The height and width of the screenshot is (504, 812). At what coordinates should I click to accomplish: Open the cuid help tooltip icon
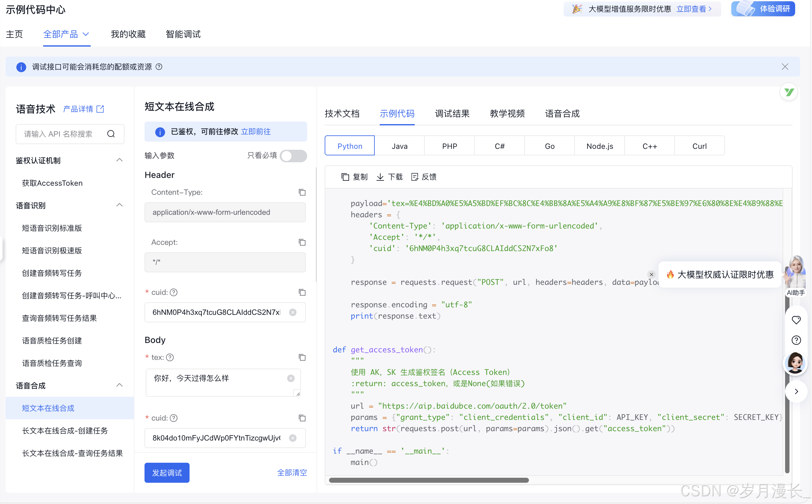pos(174,292)
